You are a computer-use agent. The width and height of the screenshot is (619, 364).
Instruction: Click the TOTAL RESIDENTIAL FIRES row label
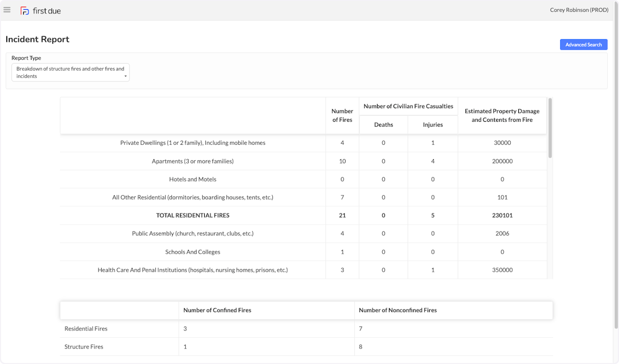coord(192,216)
